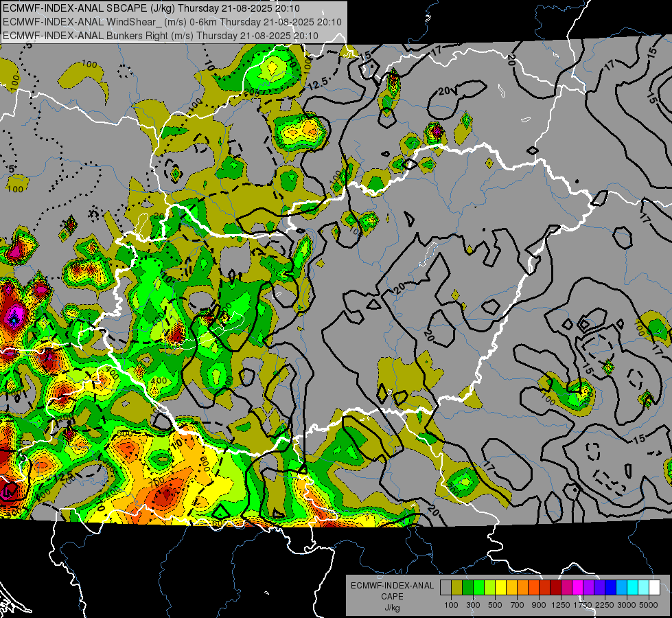Click the 3000 legend tick label

(x=627, y=605)
